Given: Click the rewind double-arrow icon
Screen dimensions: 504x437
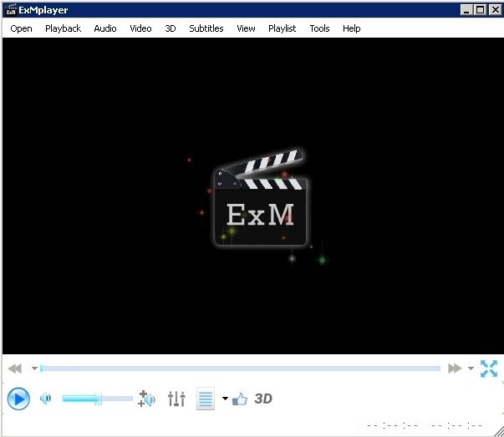Looking at the screenshot, I should (x=15, y=368).
